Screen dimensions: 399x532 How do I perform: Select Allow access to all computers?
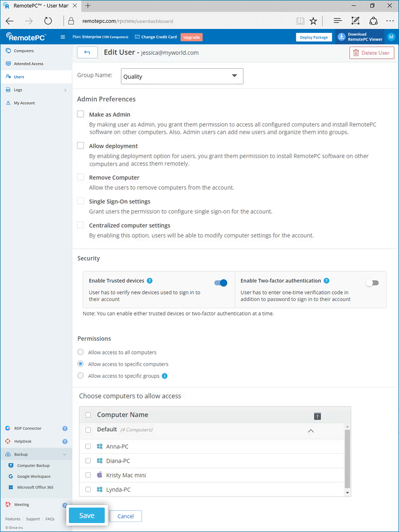[81, 352]
